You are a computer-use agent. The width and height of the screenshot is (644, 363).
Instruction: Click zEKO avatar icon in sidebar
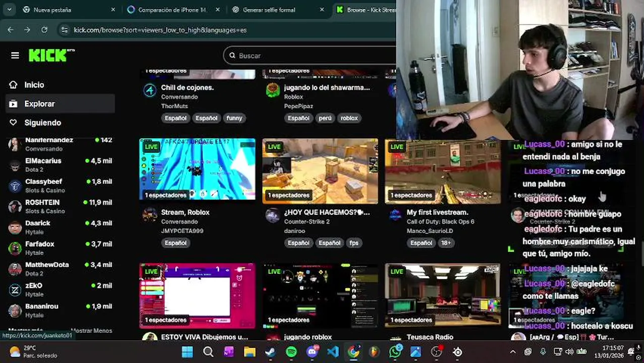click(15, 289)
